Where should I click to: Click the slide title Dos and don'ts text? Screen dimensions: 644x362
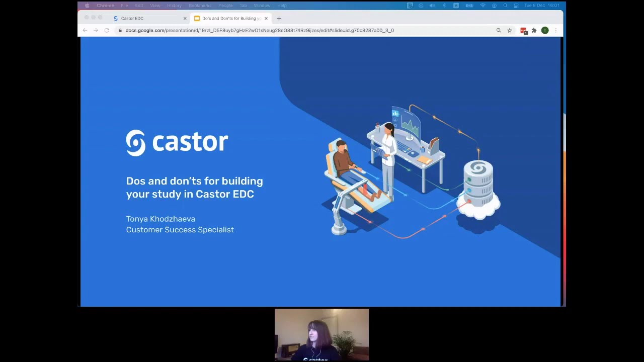coord(194,188)
